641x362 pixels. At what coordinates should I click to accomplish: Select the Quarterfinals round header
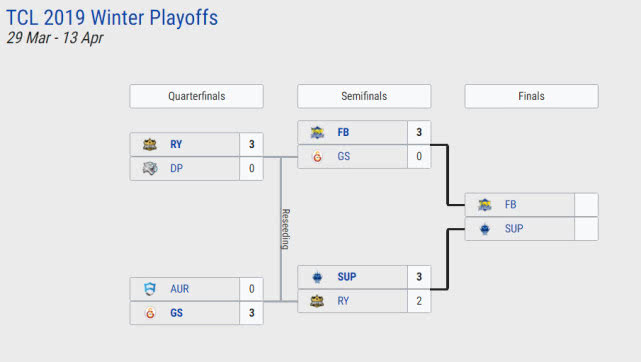(197, 96)
